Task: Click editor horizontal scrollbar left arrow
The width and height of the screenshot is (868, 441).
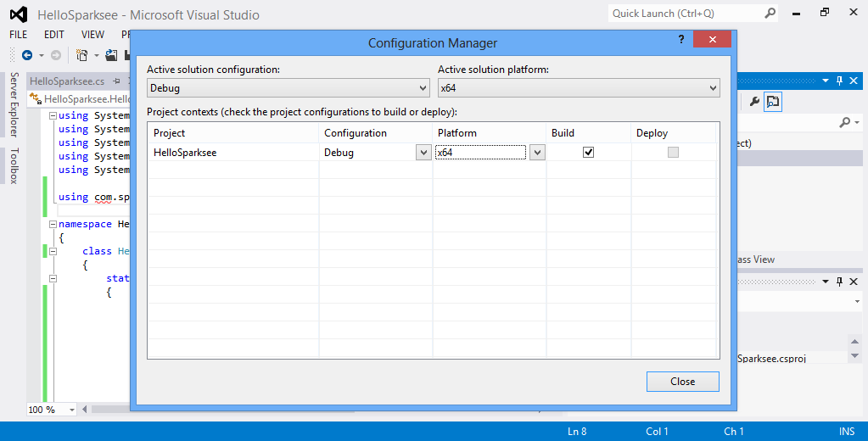Action: [85, 410]
